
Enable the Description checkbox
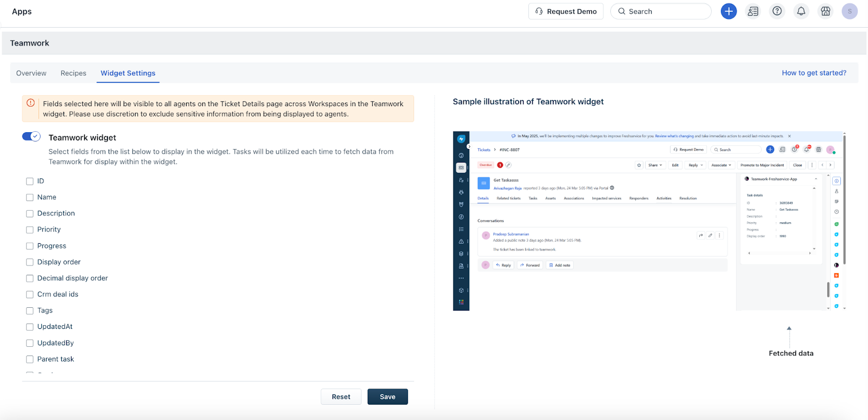coord(30,214)
